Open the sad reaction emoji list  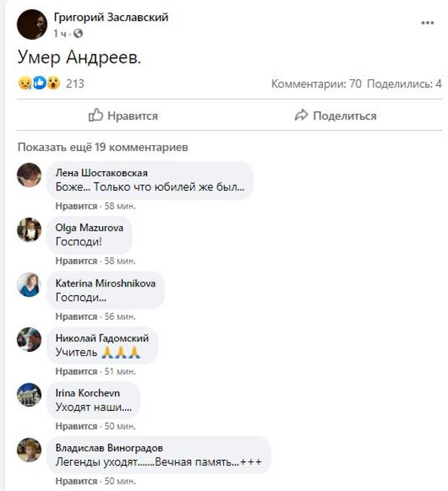tap(25, 84)
